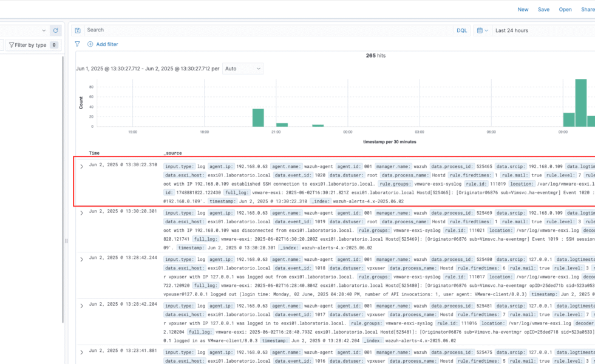Image resolution: width=595 pixels, height=364 pixels.
Task: Expand the 13:30:22.310 log row
Action: [x=81, y=166]
